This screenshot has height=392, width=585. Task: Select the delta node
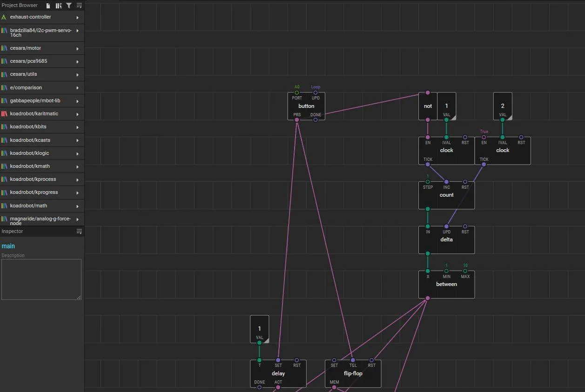click(446, 239)
